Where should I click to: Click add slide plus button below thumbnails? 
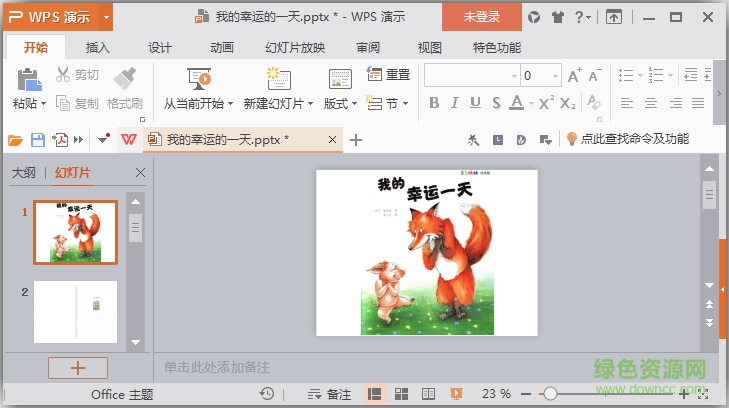coord(78,368)
